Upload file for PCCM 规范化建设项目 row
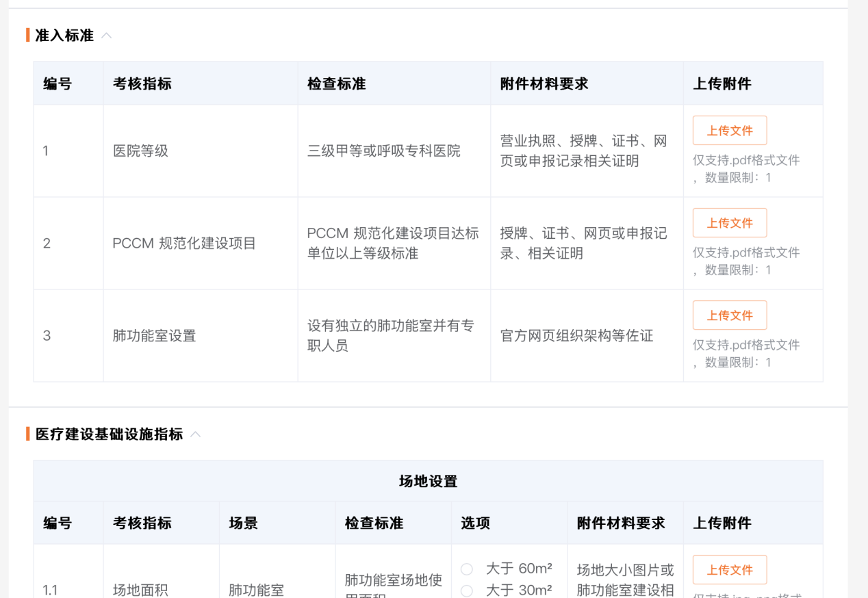The image size is (868, 598). 729,223
